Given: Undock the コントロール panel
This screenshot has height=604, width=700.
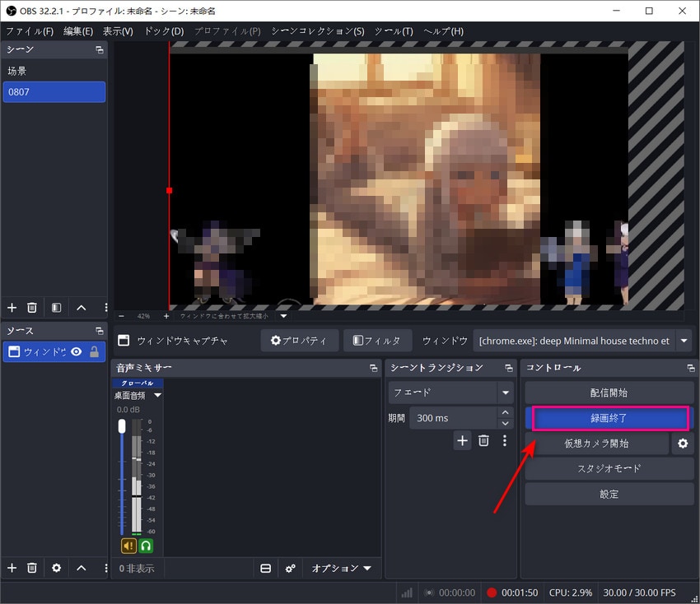Looking at the screenshot, I should tap(691, 368).
